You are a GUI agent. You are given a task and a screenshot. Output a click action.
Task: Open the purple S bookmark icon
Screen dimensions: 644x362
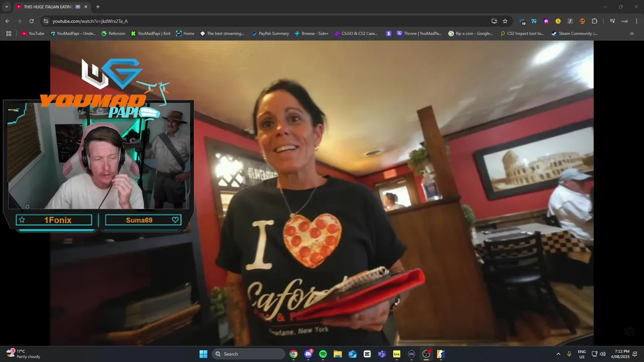[x=388, y=34]
